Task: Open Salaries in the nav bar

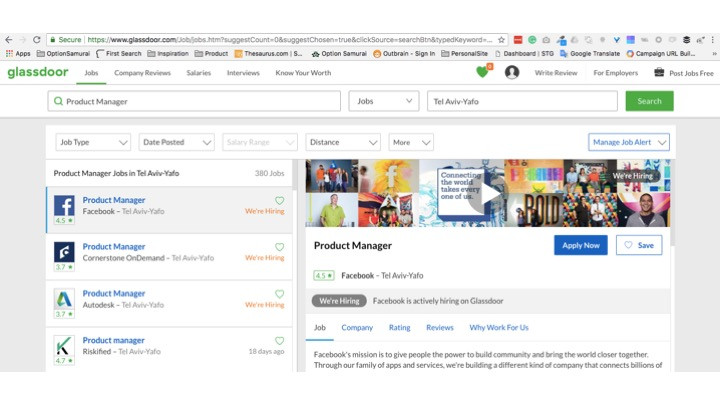Action: tap(198, 73)
